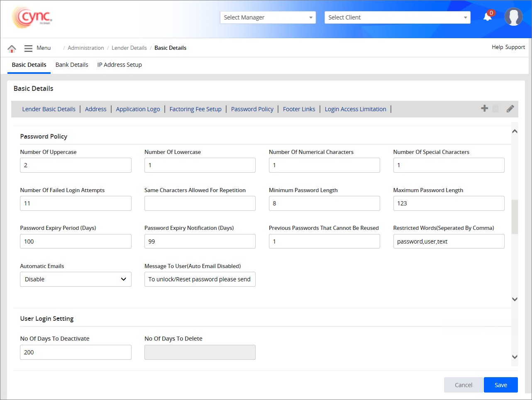The height and width of the screenshot is (400, 532).
Task: Click the trash delete icon
Action: 495,109
